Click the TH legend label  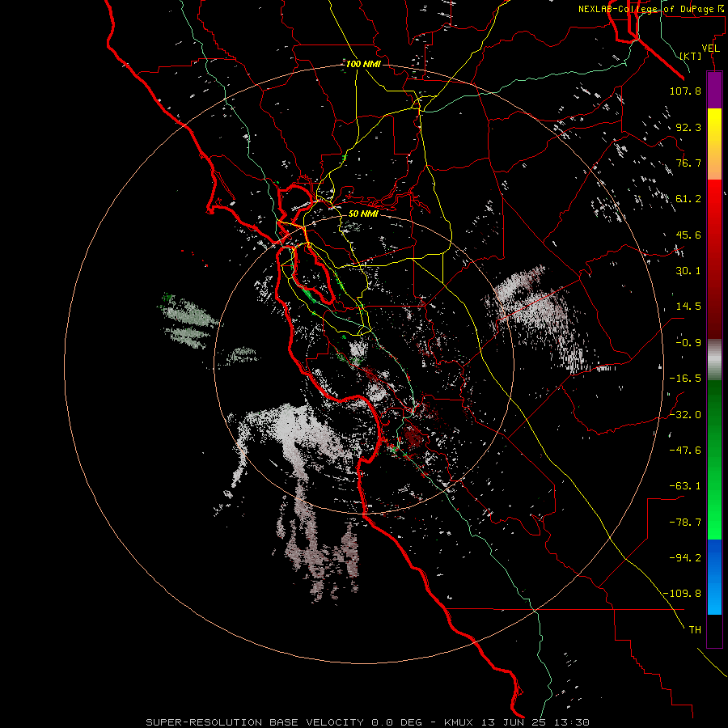pyautogui.click(x=695, y=630)
